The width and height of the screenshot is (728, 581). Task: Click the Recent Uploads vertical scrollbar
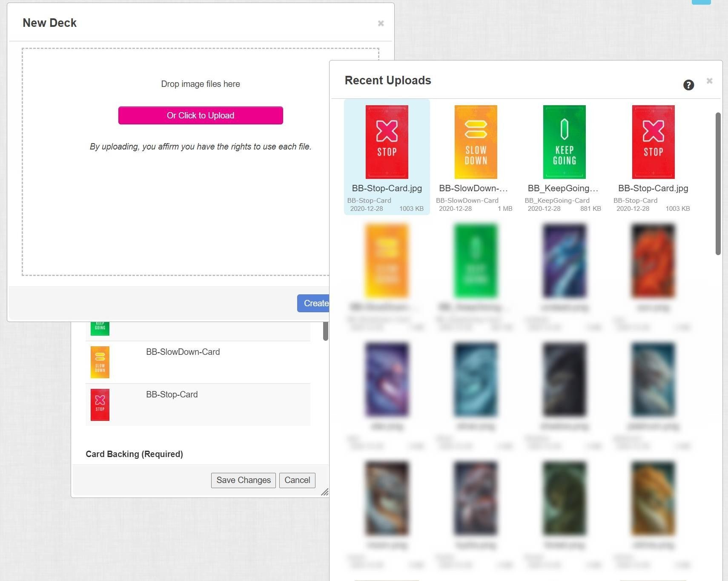tap(718, 183)
